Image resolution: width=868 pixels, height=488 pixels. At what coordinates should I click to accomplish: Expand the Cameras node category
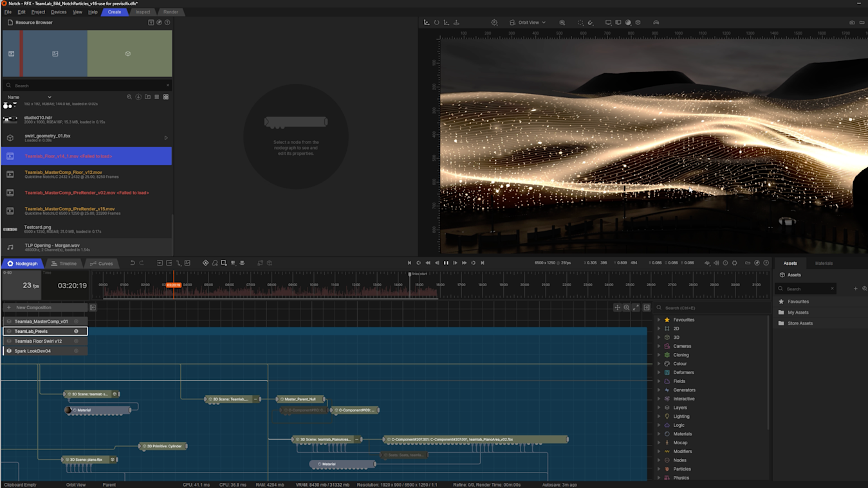click(659, 346)
